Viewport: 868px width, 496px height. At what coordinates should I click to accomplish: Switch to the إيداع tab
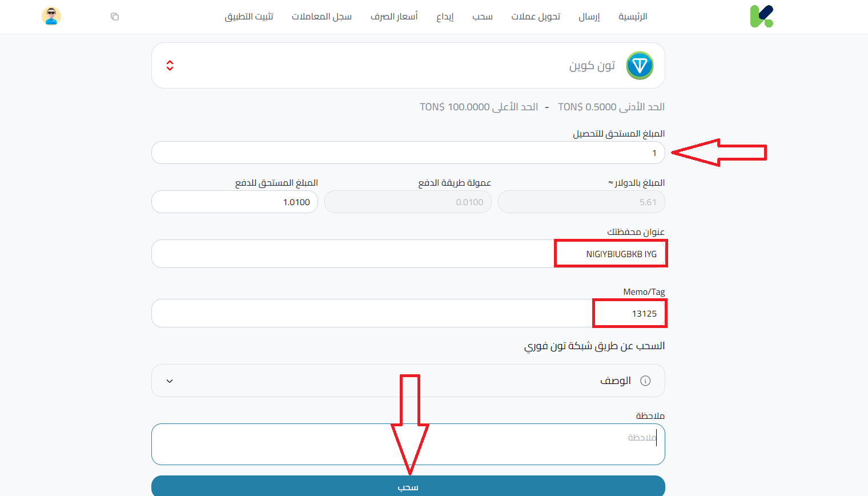point(445,17)
